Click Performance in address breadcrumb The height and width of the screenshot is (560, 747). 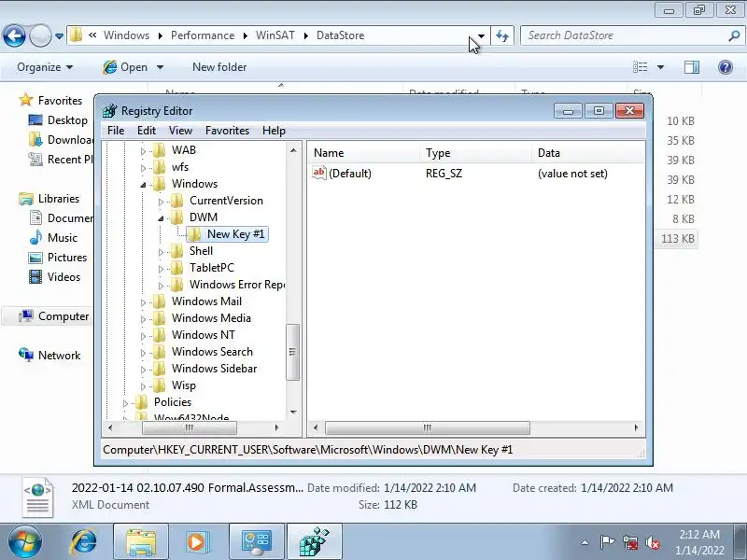203,35
